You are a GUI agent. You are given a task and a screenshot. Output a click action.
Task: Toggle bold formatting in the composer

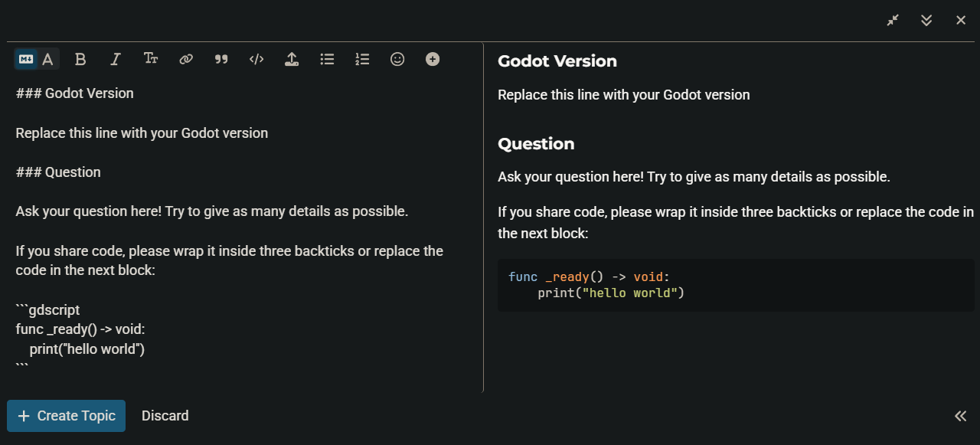(x=80, y=59)
